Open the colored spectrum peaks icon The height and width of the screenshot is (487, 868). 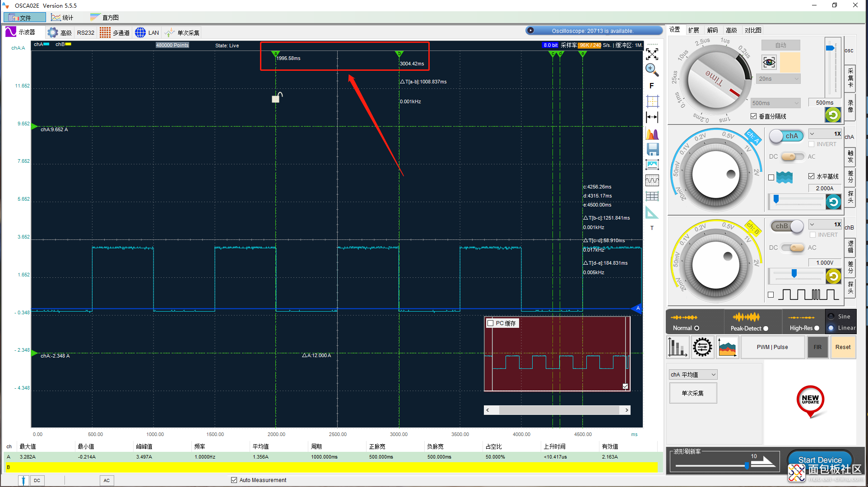coord(652,134)
